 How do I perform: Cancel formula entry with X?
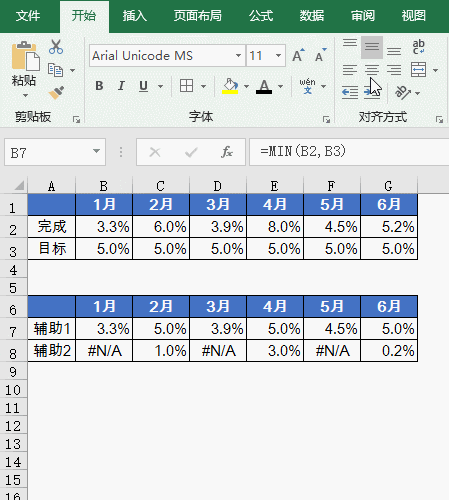click(155, 152)
